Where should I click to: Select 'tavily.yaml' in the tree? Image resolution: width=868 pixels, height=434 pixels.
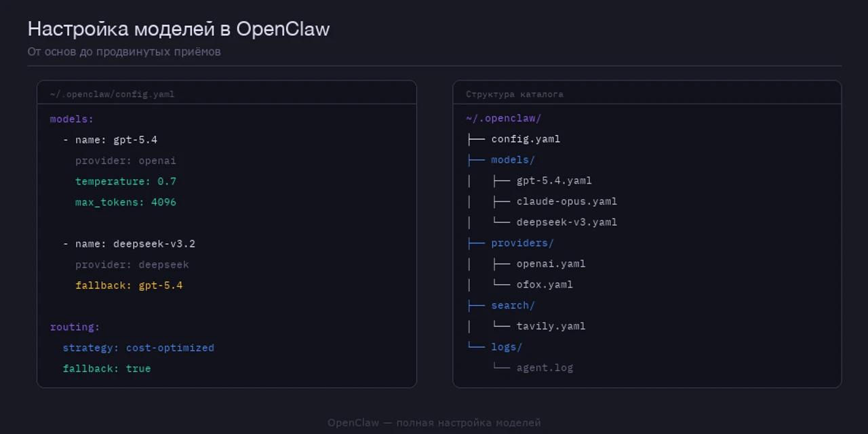coord(551,326)
